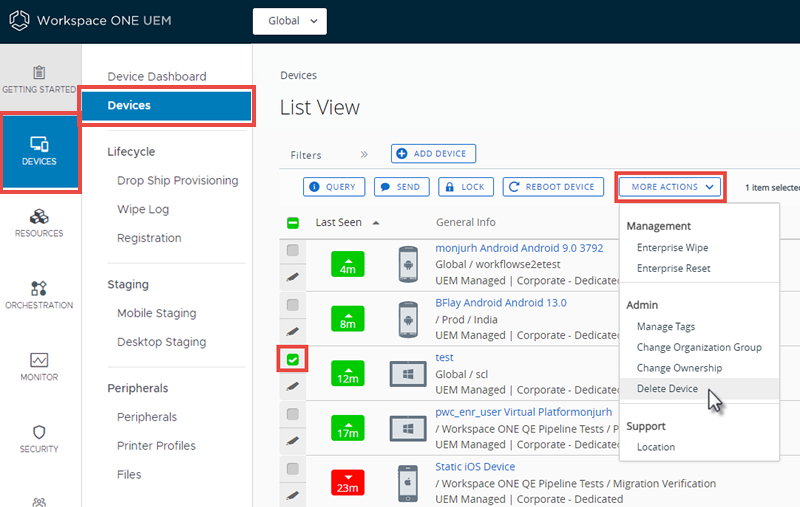800x507 pixels.
Task: Click the Android phone icon for BFlay device
Action: pos(408,319)
